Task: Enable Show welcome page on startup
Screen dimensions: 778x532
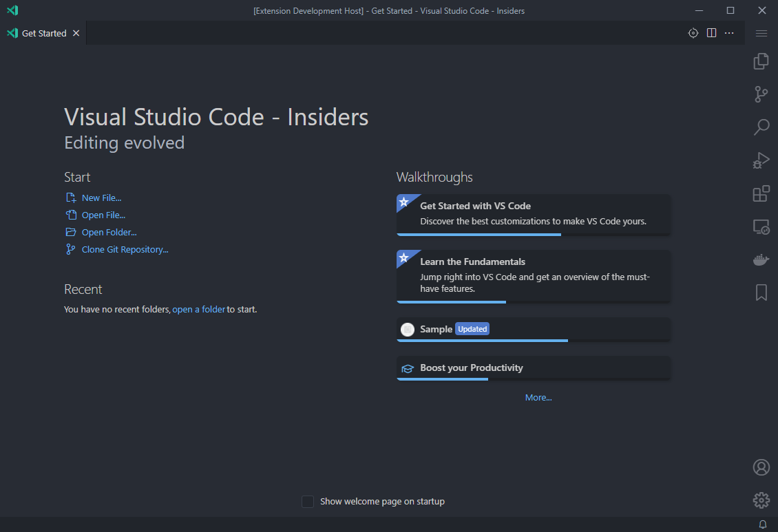Action: pos(308,502)
